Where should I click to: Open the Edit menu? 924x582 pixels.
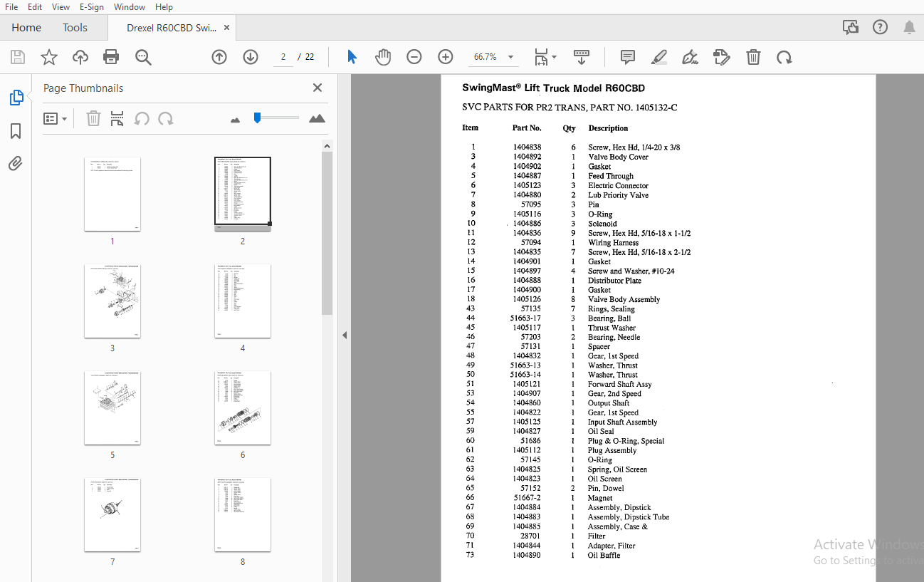(34, 7)
